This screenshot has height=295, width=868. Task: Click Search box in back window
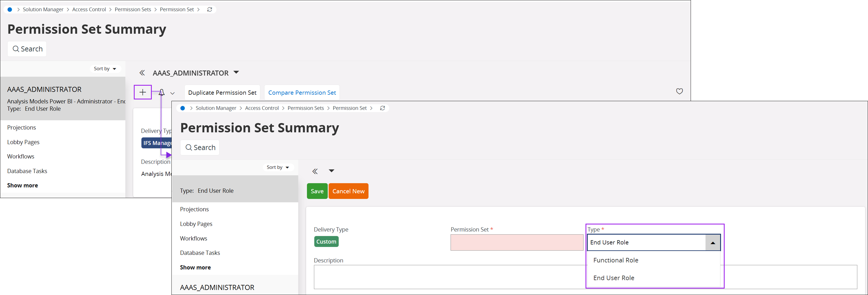(x=27, y=49)
